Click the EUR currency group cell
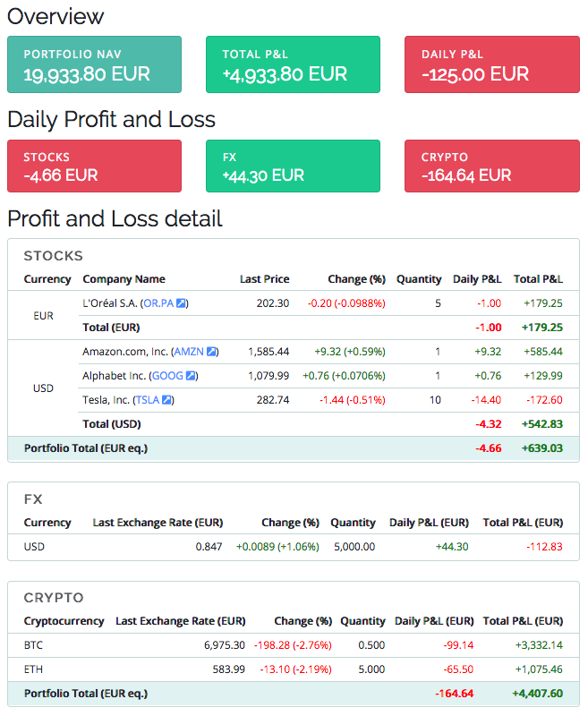588x716 pixels. pos(43,316)
